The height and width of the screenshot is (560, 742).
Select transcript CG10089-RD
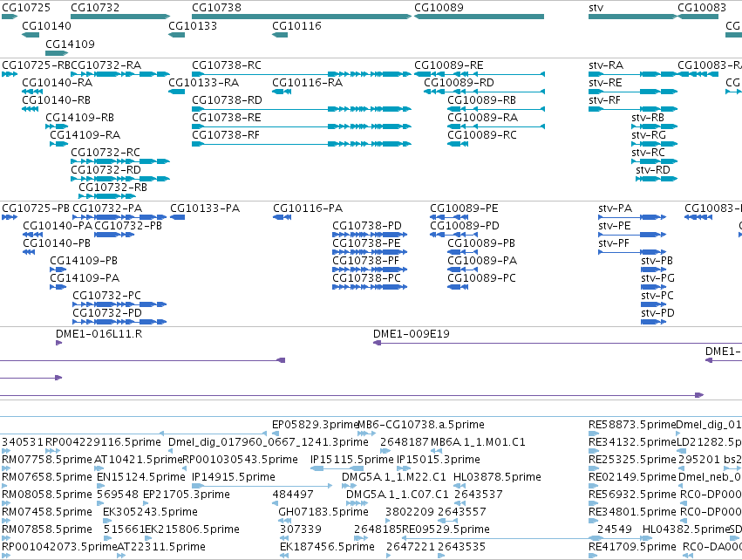[x=484, y=92]
